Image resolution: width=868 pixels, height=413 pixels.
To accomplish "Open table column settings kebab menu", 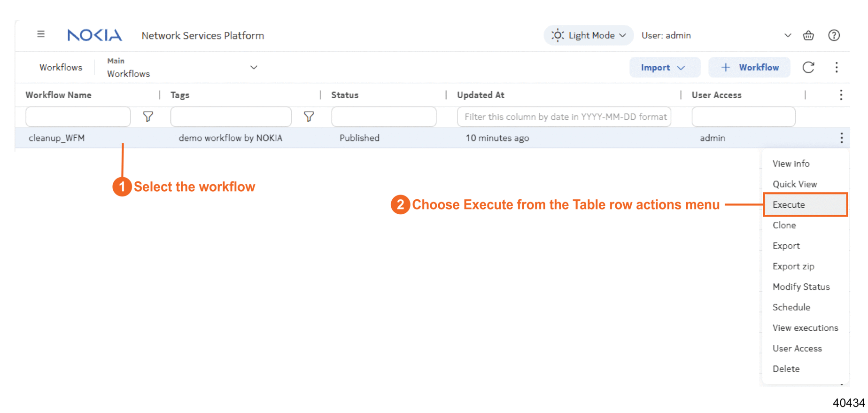I will pos(840,95).
